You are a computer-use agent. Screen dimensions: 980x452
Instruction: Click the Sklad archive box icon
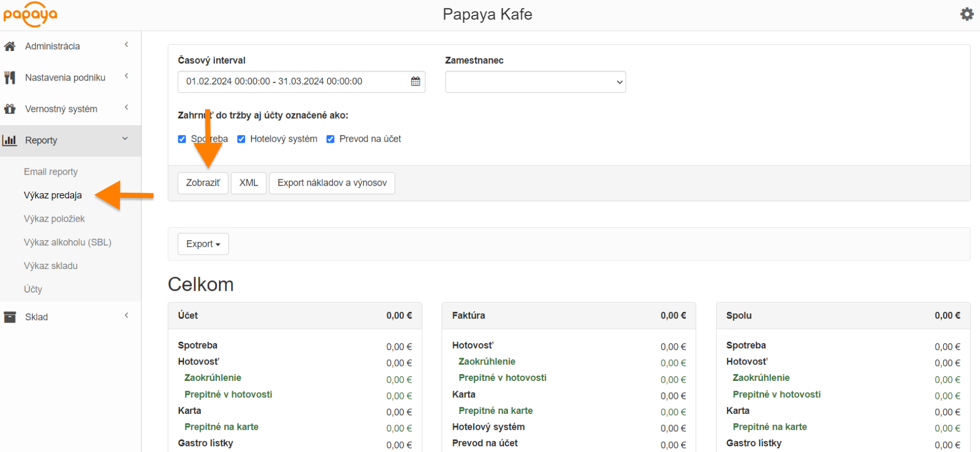[10, 317]
